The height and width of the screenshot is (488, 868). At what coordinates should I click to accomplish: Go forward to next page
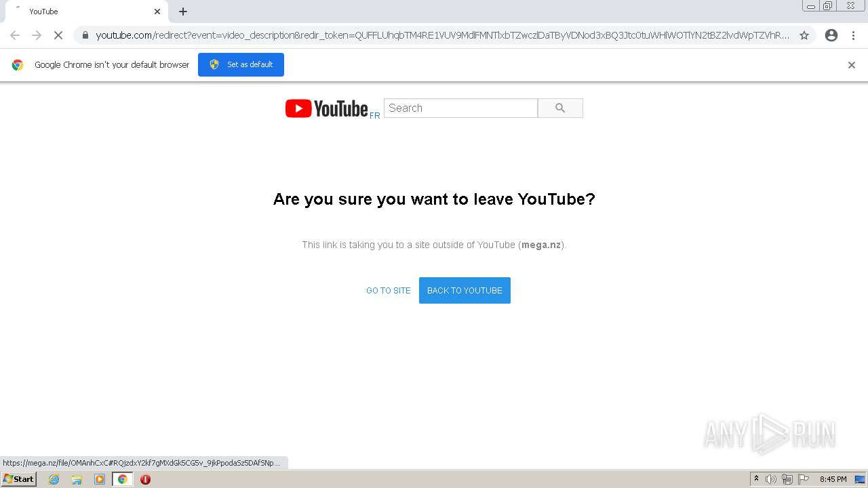point(37,35)
